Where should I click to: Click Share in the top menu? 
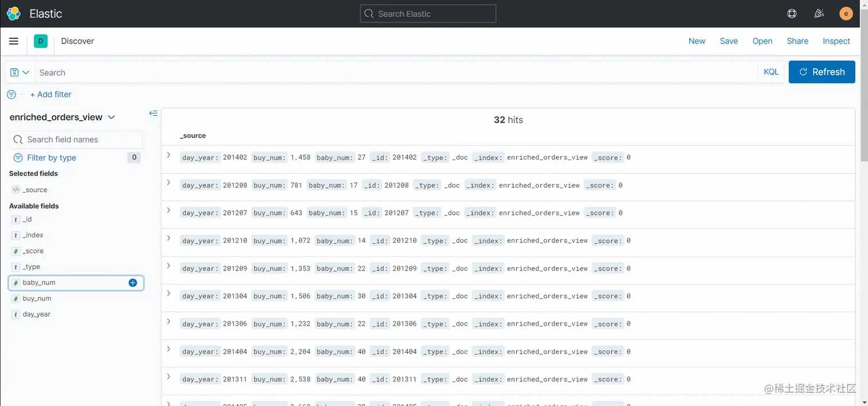point(797,41)
